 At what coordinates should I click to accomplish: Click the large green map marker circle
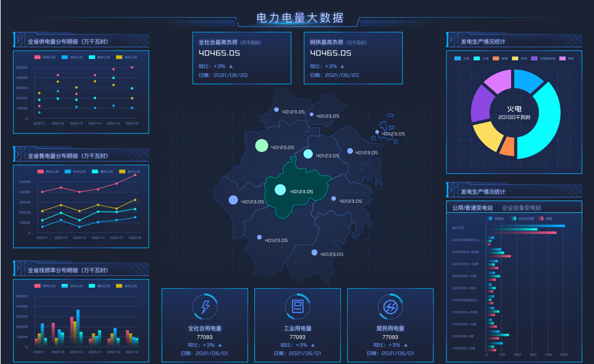point(262,146)
